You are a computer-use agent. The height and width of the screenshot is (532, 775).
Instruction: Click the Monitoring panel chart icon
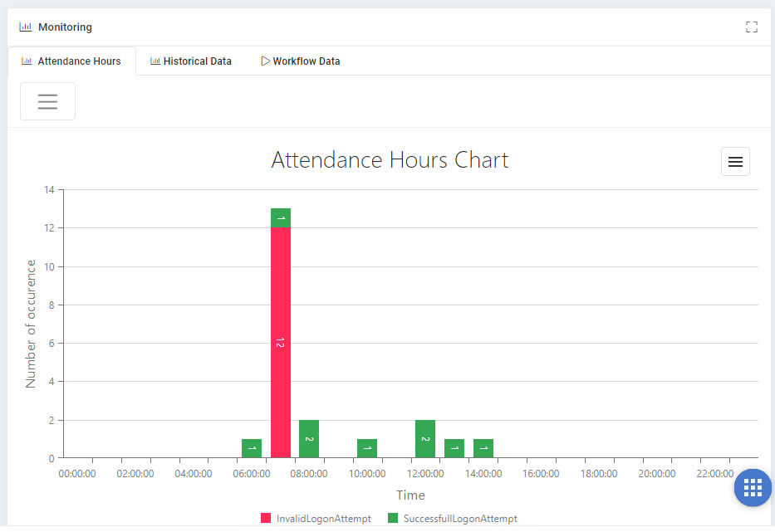coord(25,27)
